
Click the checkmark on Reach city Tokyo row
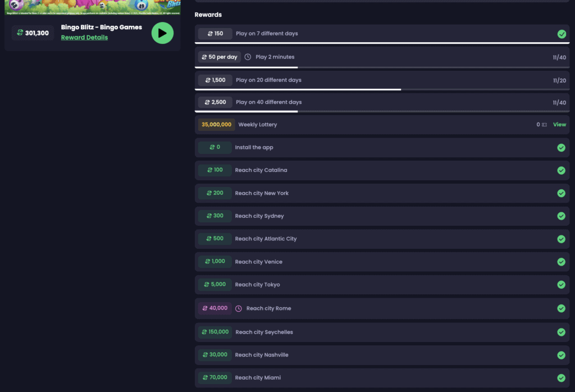(561, 285)
